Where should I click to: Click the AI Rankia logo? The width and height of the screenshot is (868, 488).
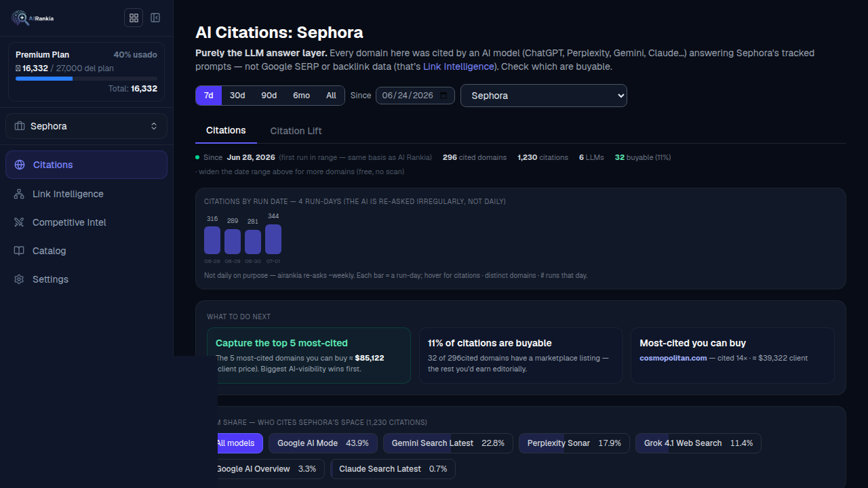point(33,18)
